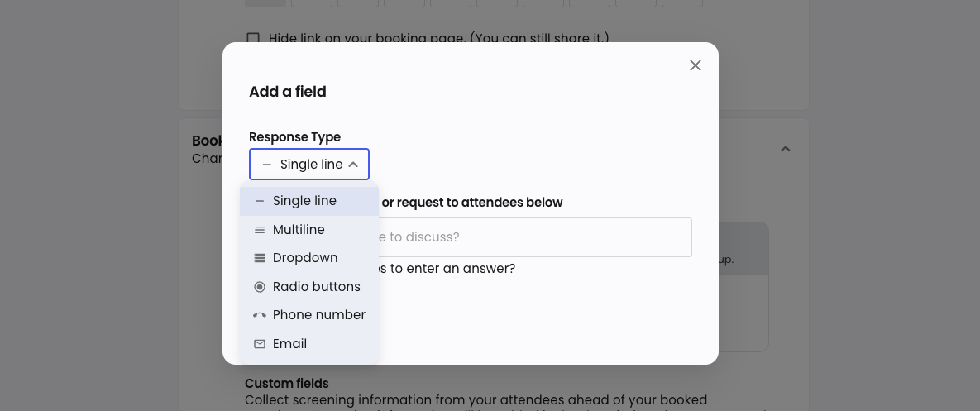Viewport: 980px width, 411px height.
Task: Select highlighted Single line option text
Action: click(304, 201)
